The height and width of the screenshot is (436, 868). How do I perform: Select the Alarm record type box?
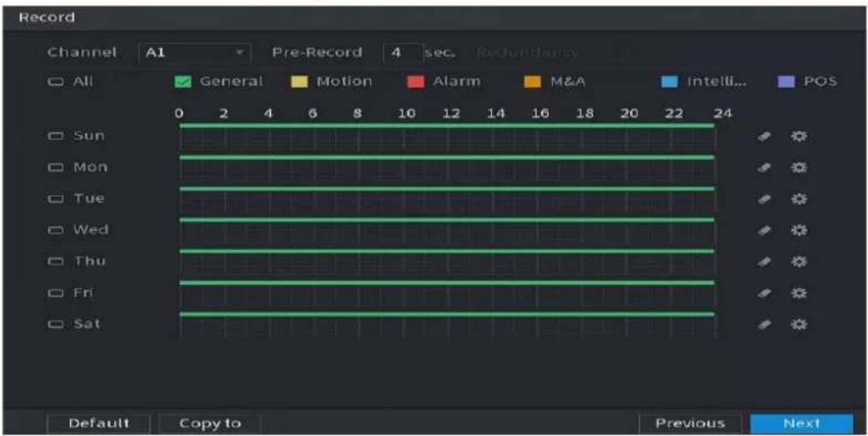tap(416, 82)
